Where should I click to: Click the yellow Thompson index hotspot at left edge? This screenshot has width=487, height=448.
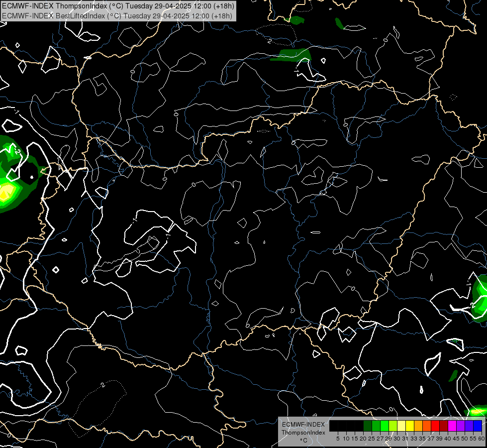6,192
